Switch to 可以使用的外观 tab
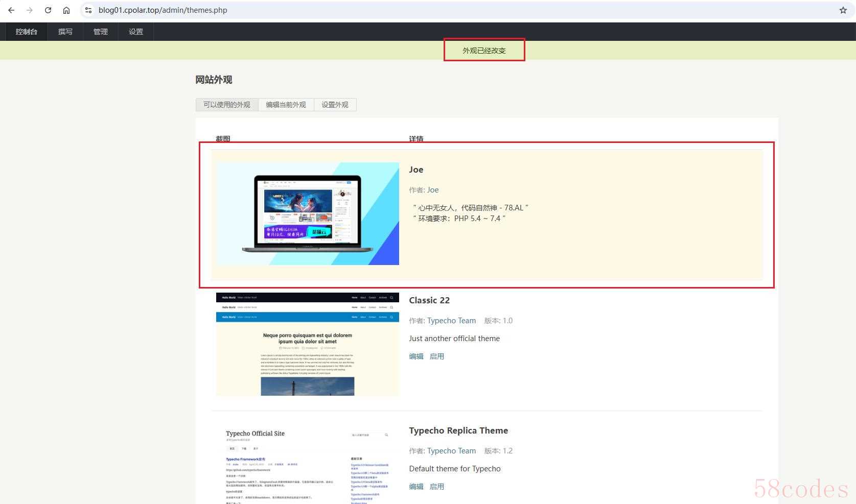 tap(227, 105)
